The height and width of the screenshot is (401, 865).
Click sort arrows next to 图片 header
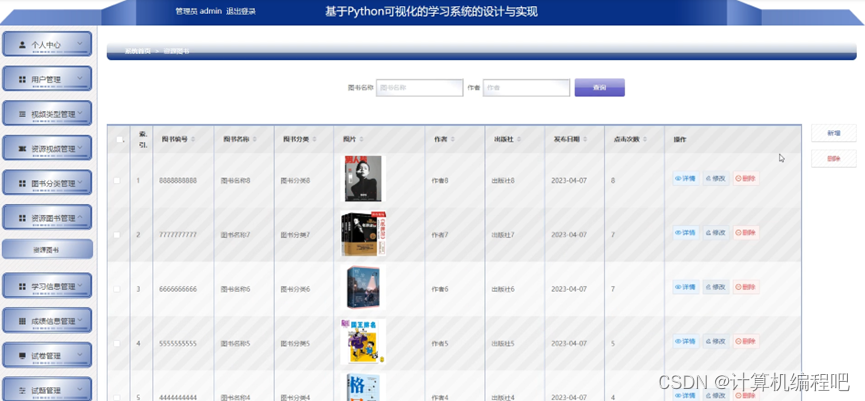pyautogui.click(x=361, y=140)
